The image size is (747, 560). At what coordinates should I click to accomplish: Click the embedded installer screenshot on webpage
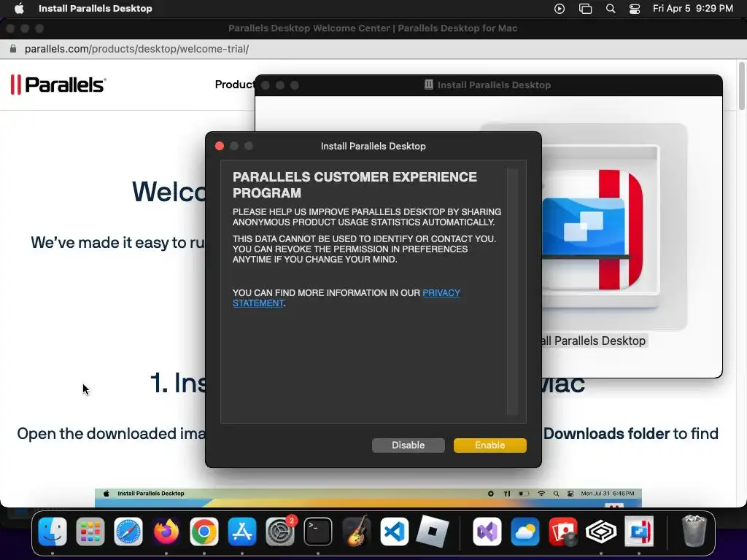[x=368, y=497]
